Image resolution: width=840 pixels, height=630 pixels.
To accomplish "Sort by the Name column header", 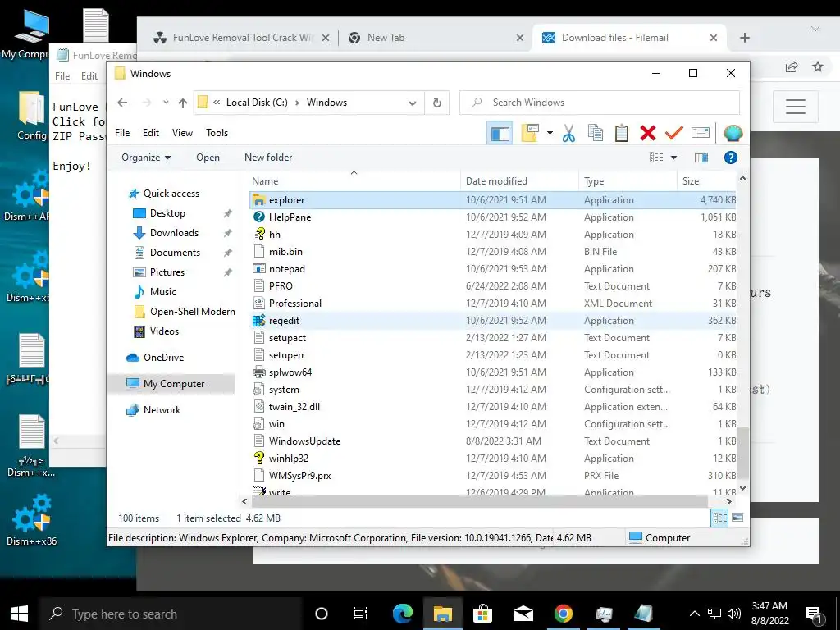I will click(x=354, y=181).
